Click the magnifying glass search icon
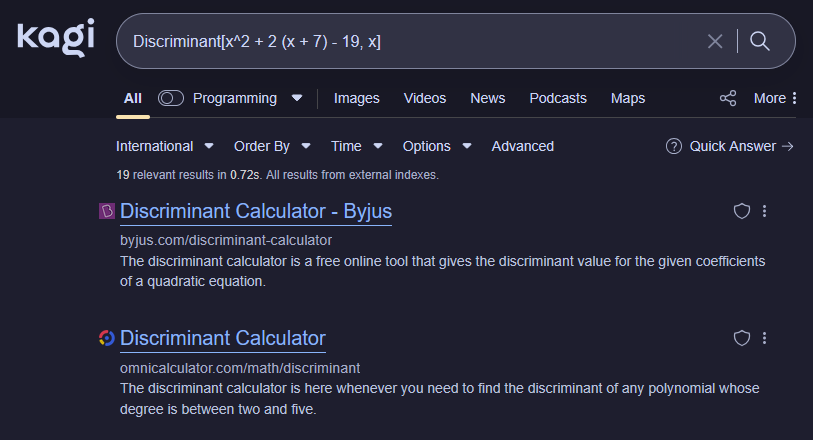The height and width of the screenshot is (440, 813). (760, 41)
